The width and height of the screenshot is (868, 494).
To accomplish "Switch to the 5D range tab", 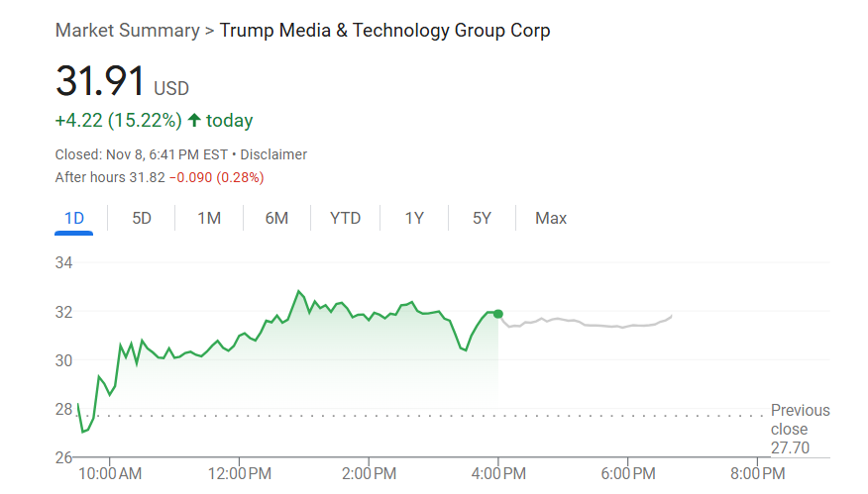I will click(x=142, y=218).
